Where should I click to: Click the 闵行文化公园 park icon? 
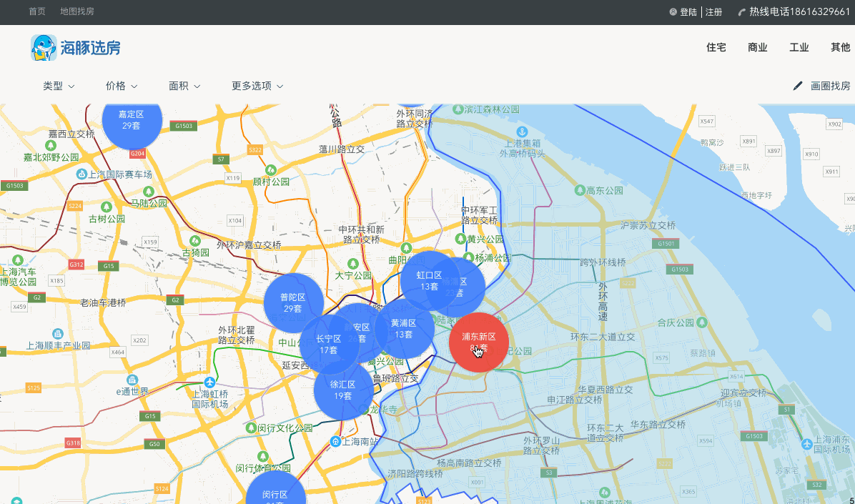click(251, 428)
